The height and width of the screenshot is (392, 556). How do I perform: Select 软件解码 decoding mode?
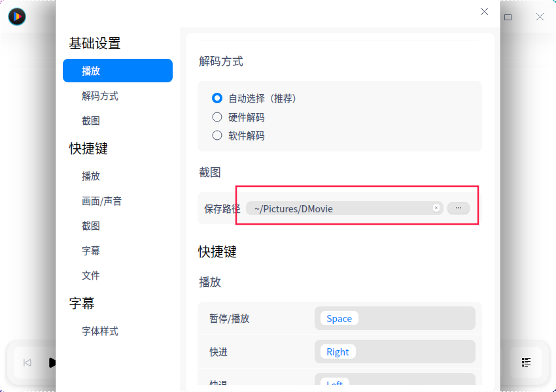tap(217, 135)
